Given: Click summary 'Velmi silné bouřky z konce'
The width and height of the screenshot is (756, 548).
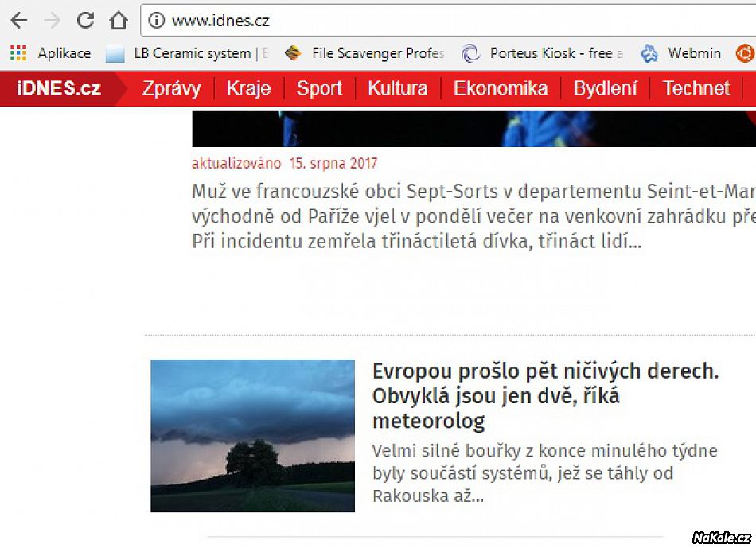Looking at the screenshot, I should (x=545, y=473).
